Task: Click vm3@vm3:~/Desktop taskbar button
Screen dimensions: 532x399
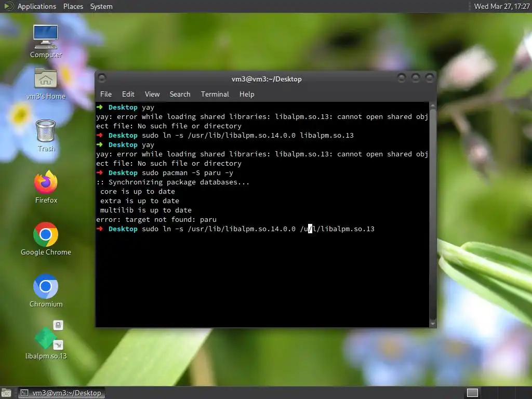Action: coord(61,393)
